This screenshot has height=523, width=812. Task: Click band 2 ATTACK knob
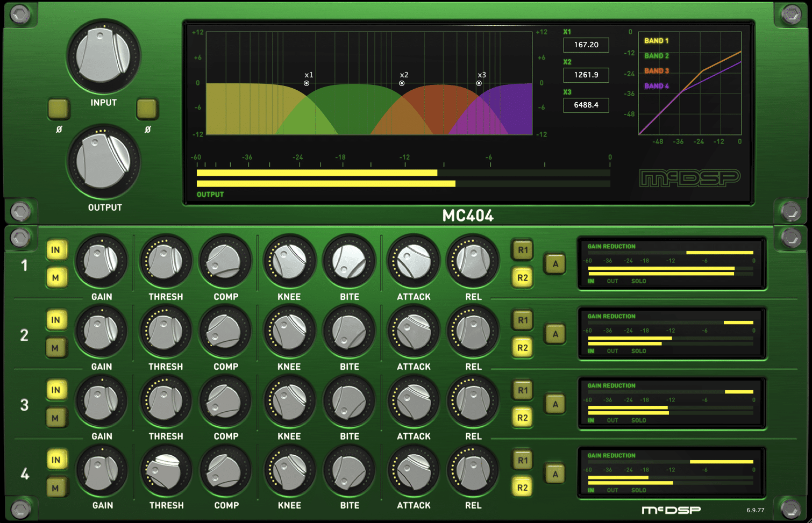pyautogui.click(x=414, y=332)
